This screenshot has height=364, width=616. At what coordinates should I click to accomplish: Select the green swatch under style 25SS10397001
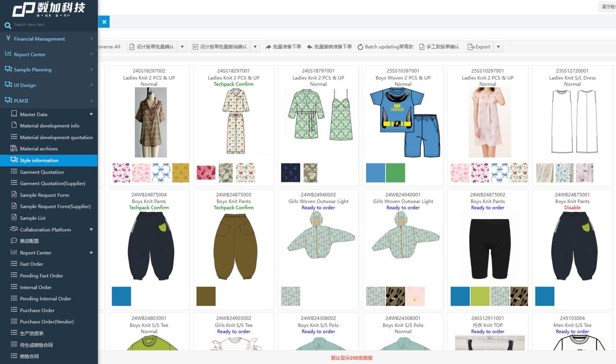click(x=395, y=173)
